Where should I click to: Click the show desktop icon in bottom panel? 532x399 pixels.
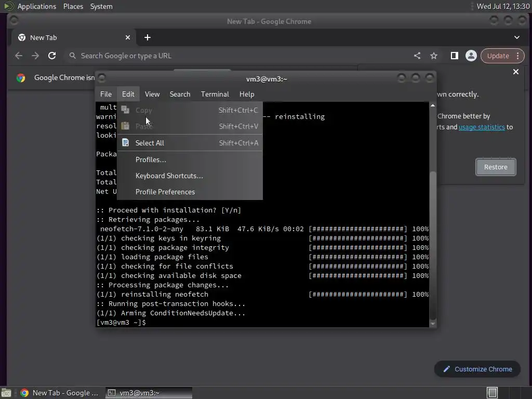point(6,393)
